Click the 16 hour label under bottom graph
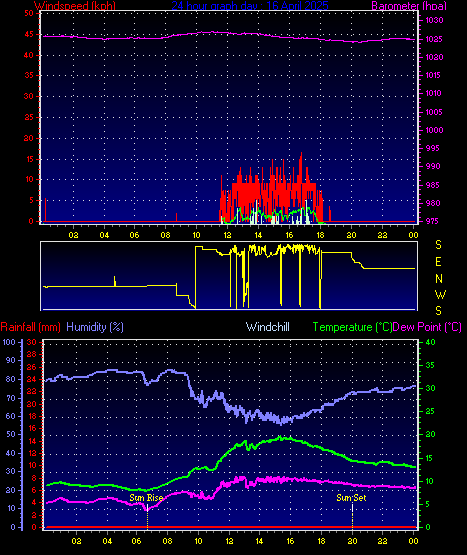The height and width of the screenshot is (555, 467). [290, 541]
